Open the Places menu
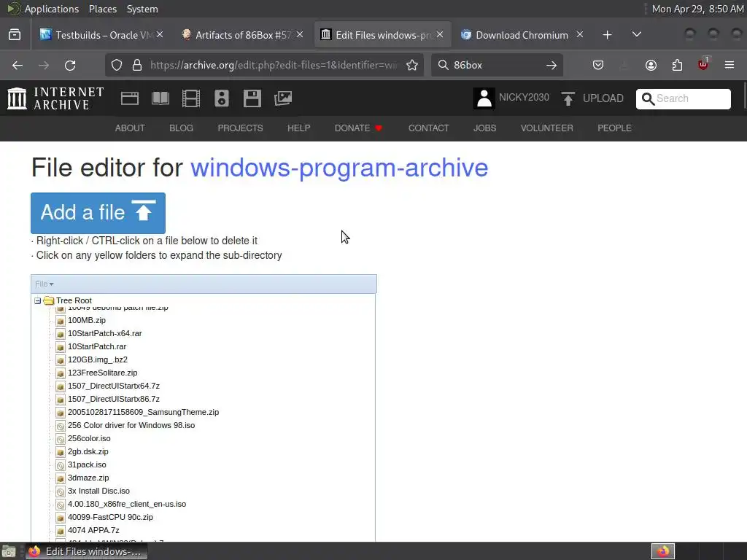This screenshot has height=560, width=747. [103, 9]
